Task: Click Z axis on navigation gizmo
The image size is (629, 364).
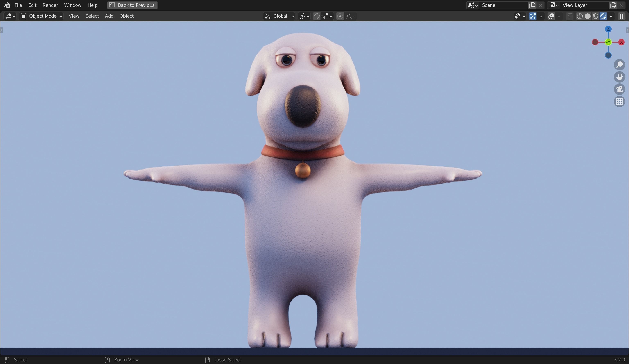Action: click(x=608, y=29)
